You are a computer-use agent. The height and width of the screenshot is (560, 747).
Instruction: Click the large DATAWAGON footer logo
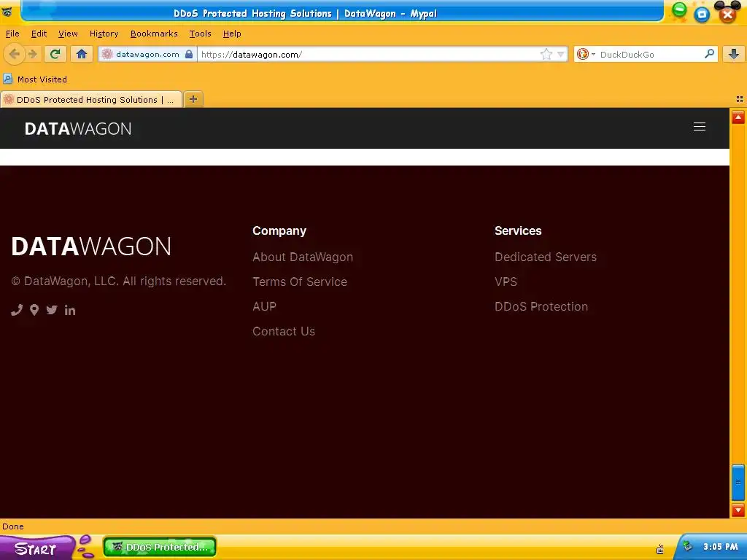coord(91,246)
